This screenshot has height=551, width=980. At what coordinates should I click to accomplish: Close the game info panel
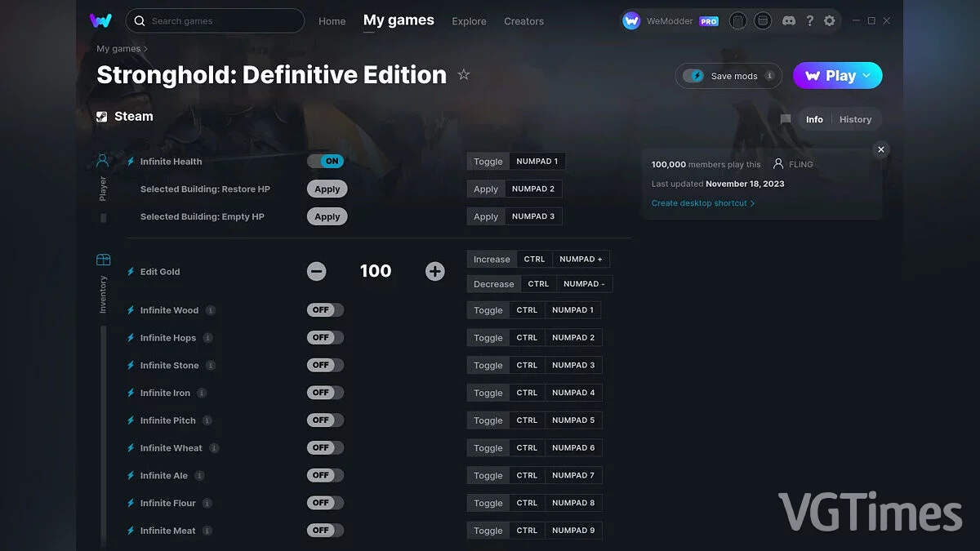tap(880, 149)
